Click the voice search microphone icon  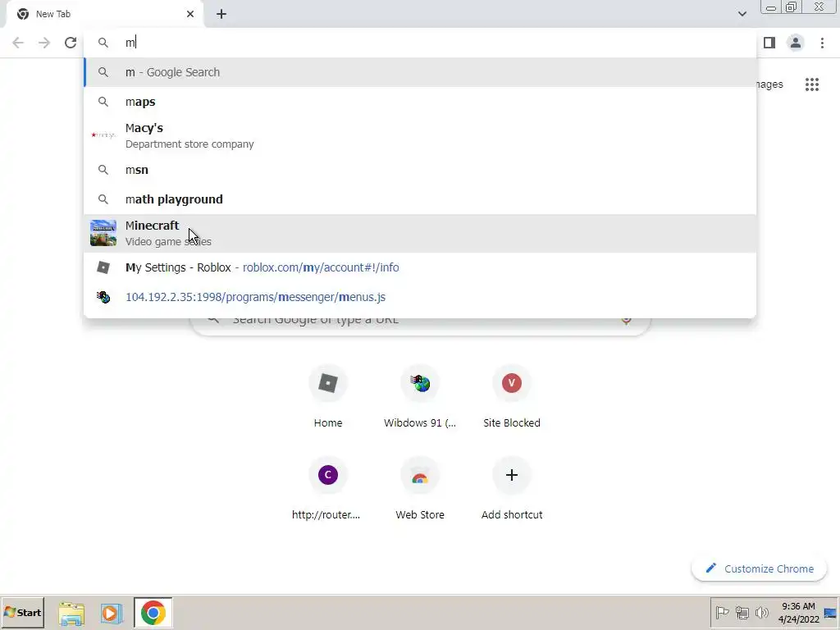(x=626, y=320)
